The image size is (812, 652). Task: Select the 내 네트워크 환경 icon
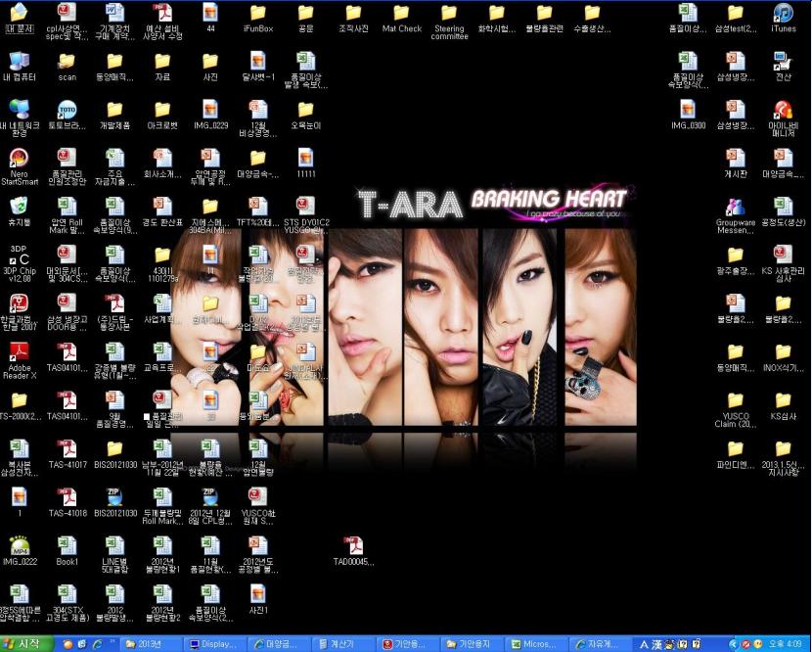coord(20,117)
